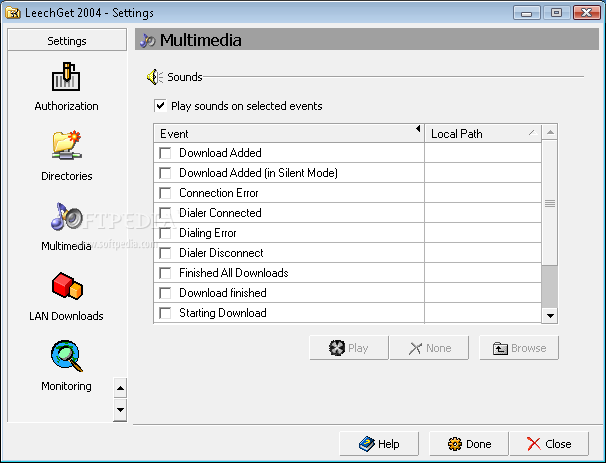This screenshot has width=606, height=463.
Task: Enable the Connection Error sound checkbox
Action: (165, 193)
